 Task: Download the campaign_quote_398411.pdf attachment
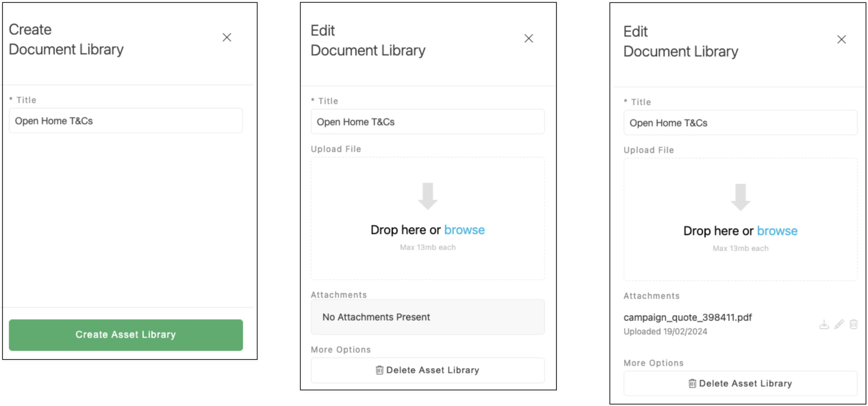(x=824, y=324)
